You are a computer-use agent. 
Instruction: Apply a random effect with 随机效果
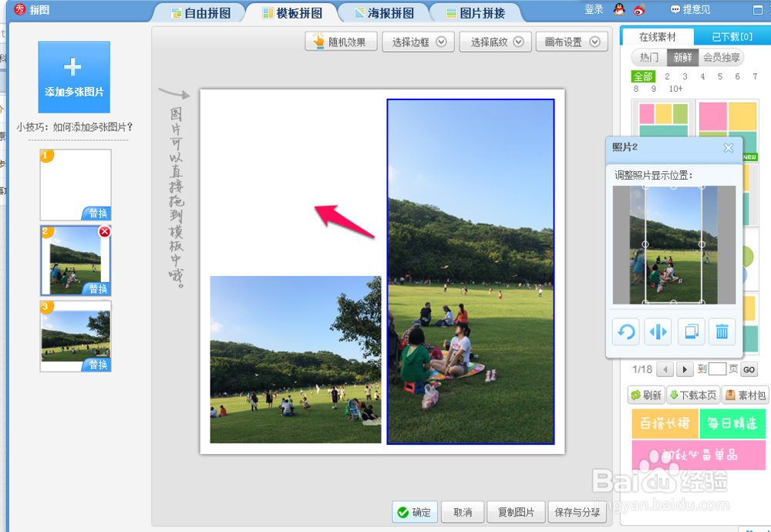coord(341,41)
